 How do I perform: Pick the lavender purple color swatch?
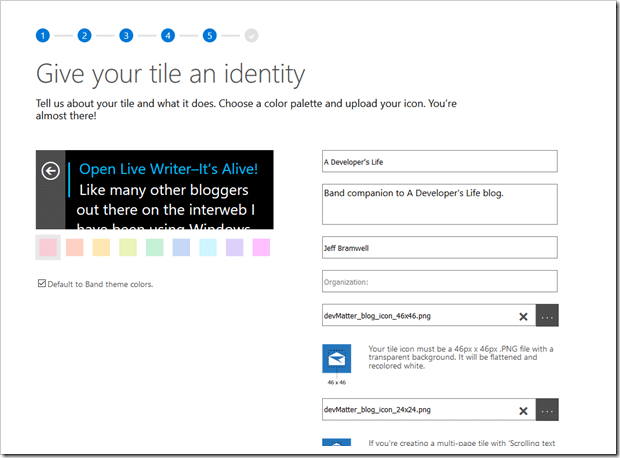pos(234,247)
